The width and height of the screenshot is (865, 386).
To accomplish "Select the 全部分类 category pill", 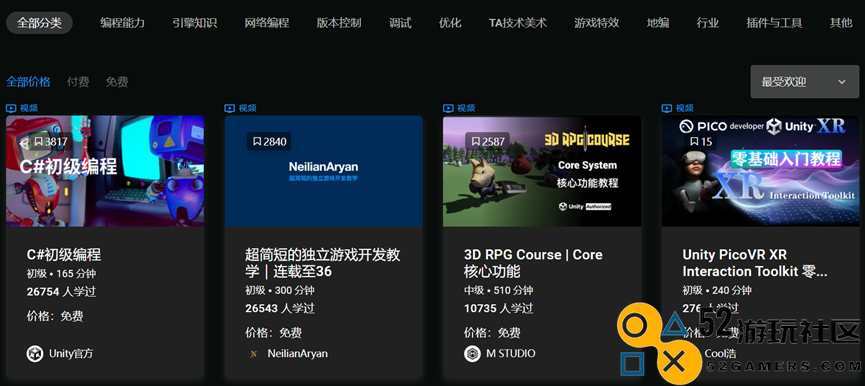I will [x=39, y=23].
